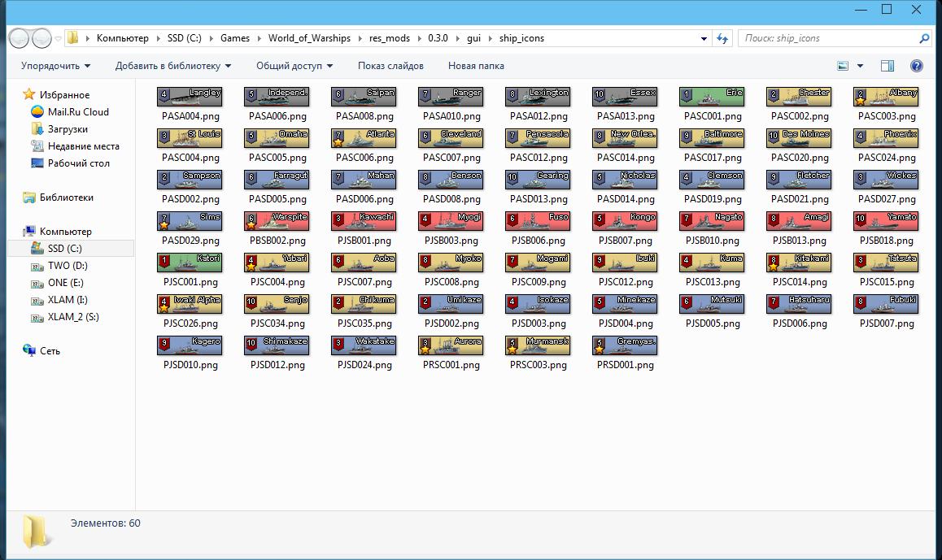Screen dimensions: 942x560
Task: Create a Новая папка new folder
Action: tap(476, 66)
